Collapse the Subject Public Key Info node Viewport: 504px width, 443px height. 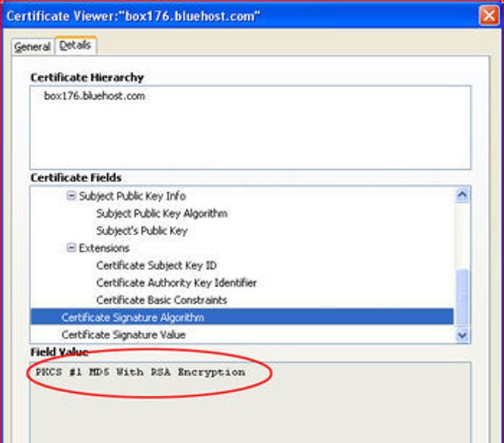point(71,195)
